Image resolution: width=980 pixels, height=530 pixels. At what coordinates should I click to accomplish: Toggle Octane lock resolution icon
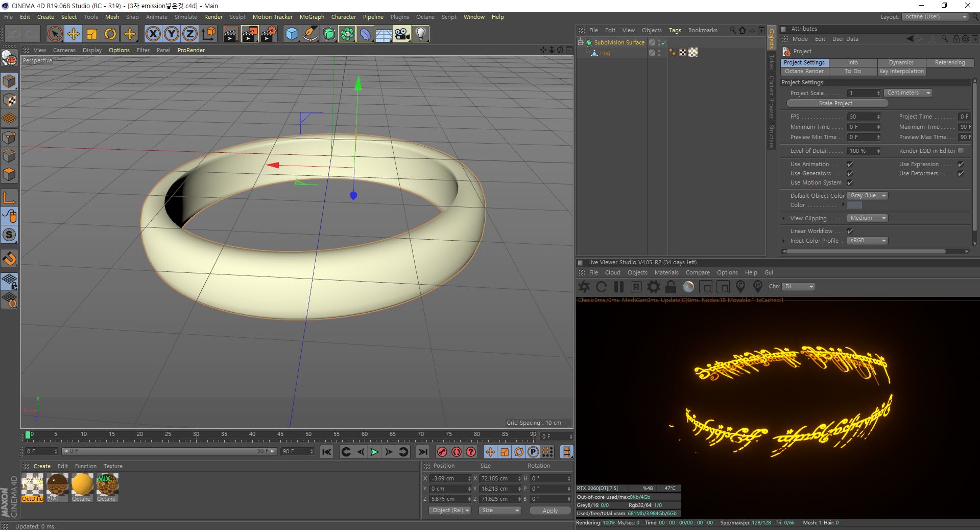coord(671,287)
